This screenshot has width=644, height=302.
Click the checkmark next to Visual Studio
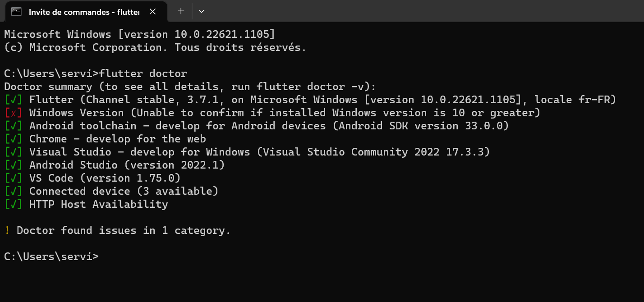[12, 151]
